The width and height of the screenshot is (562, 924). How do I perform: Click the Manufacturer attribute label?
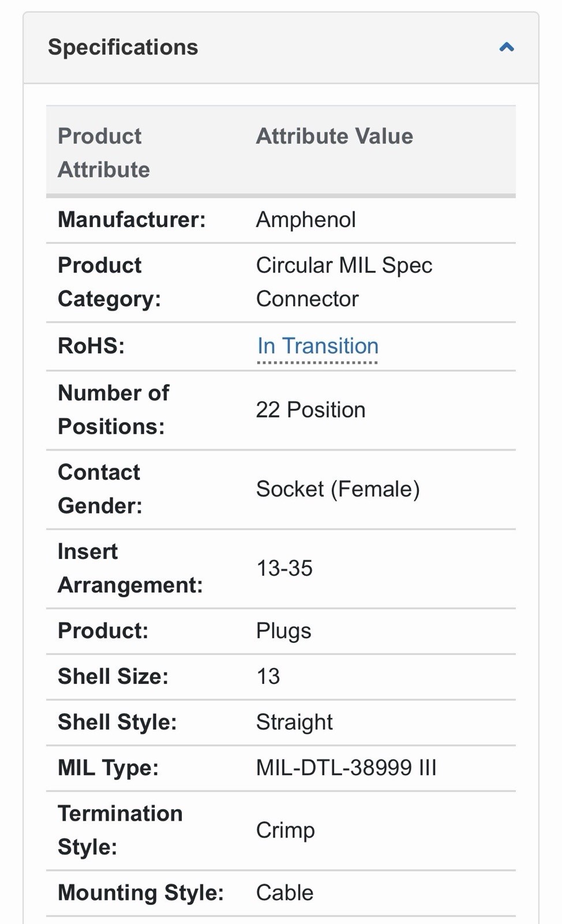[132, 219]
